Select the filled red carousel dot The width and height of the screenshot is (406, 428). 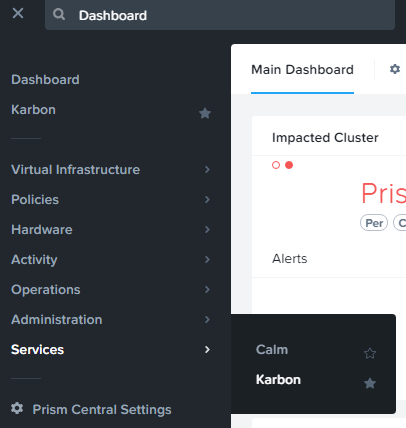point(289,165)
